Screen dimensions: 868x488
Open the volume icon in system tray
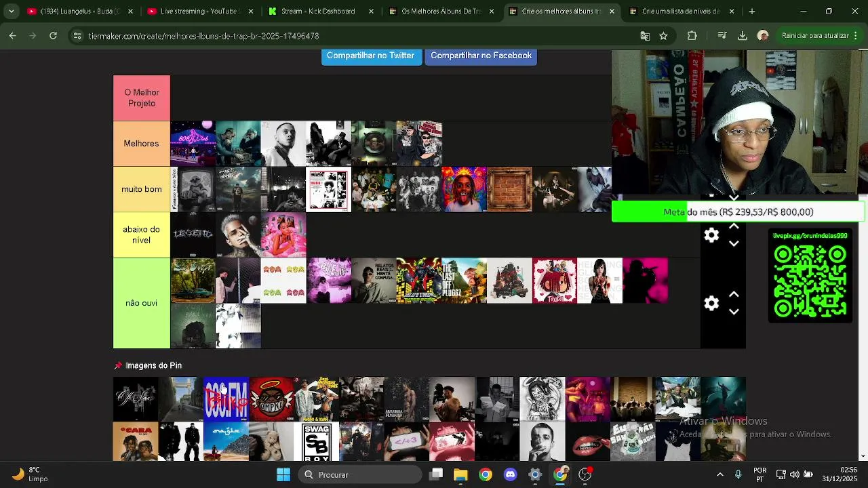[x=794, y=474]
